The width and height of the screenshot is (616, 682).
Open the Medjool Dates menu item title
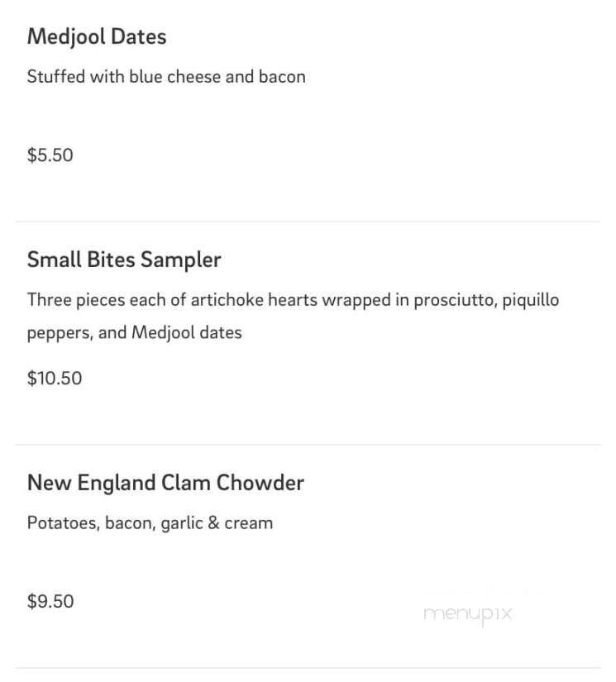[x=97, y=36]
